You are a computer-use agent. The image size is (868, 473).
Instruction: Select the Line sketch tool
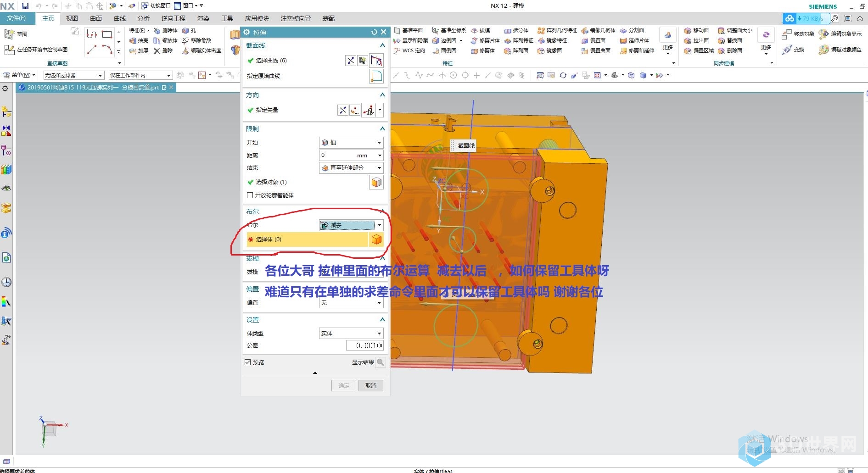(92, 50)
